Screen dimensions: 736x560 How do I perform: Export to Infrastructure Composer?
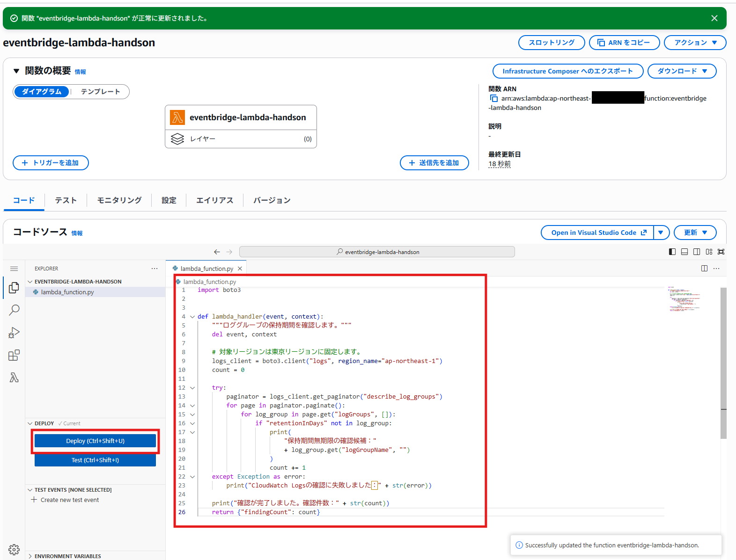[568, 71]
